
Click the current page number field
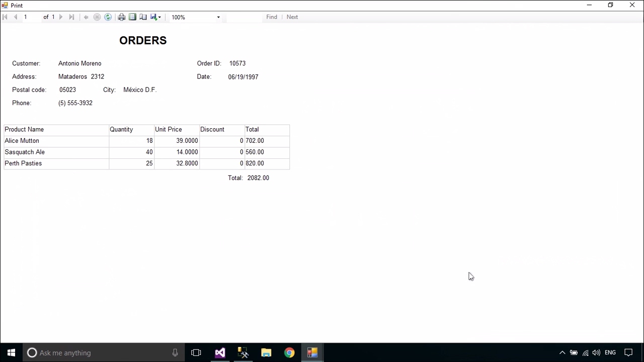(31, 17)
